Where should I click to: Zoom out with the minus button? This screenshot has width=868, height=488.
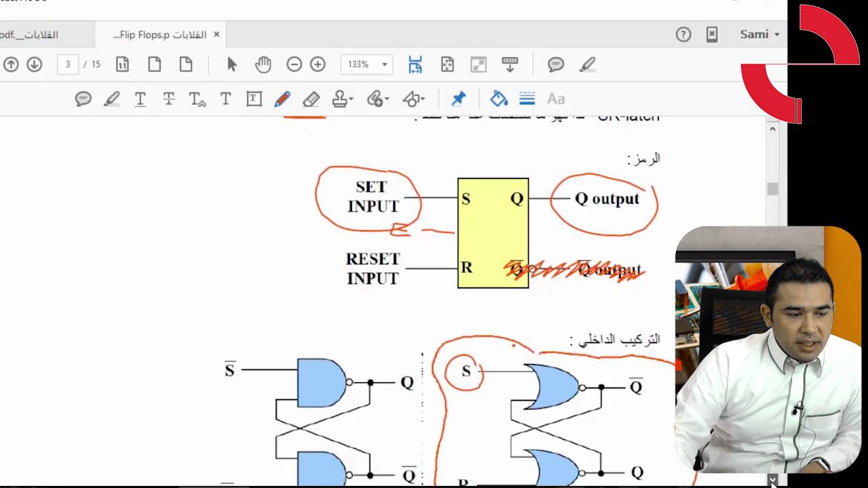coord(294,64)
